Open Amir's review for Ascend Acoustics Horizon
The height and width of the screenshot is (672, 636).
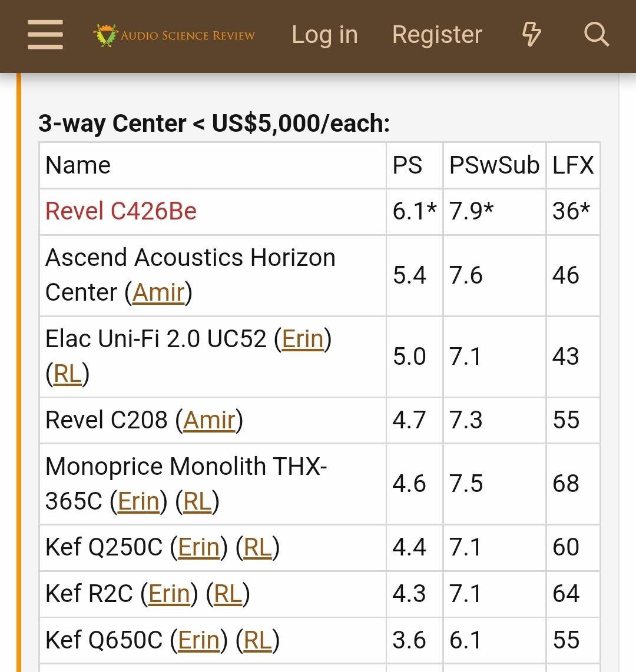click(158, 292)
